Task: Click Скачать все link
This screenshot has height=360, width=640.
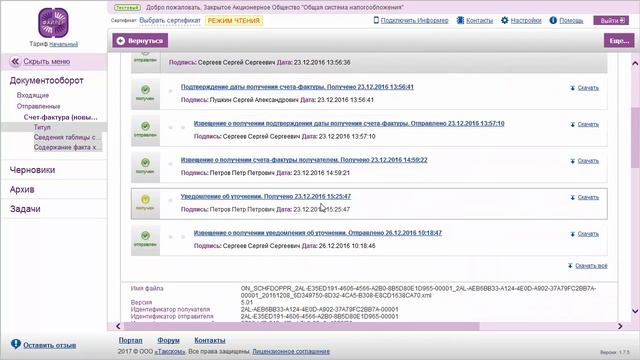Action: (591, 266)
